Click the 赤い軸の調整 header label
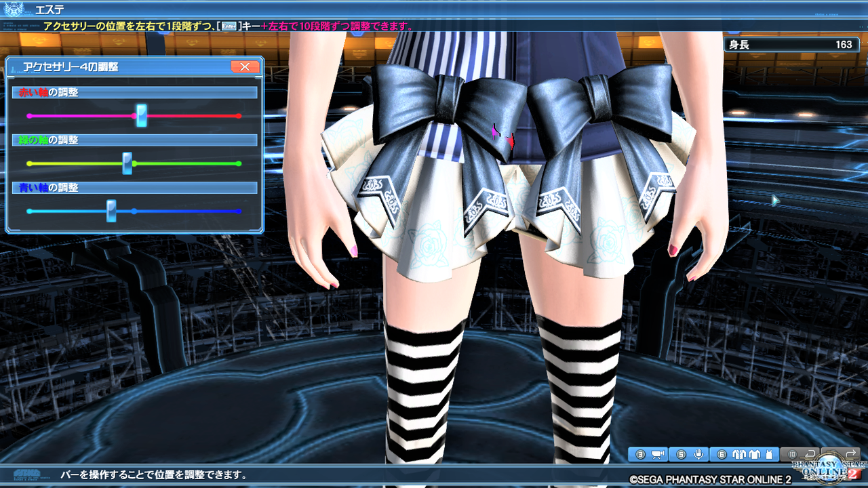Screen dimensions: 868x488 pyautogui.click(x=48, y=92)
